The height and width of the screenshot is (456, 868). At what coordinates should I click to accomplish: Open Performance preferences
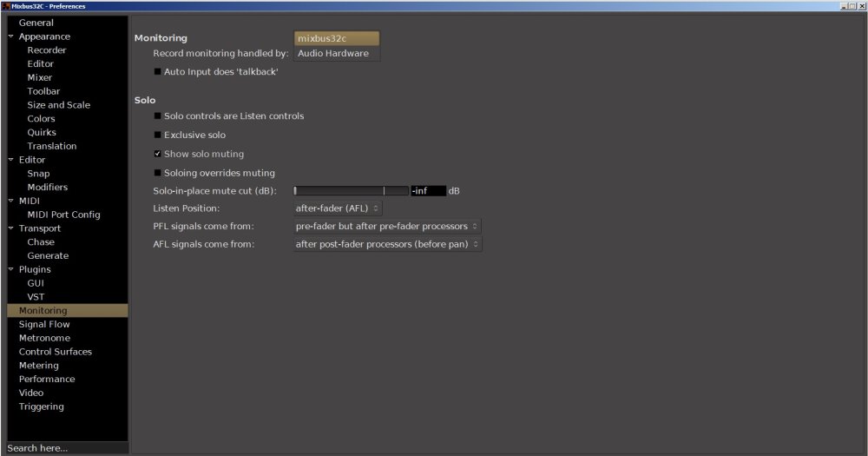click(x=47, y=379)
